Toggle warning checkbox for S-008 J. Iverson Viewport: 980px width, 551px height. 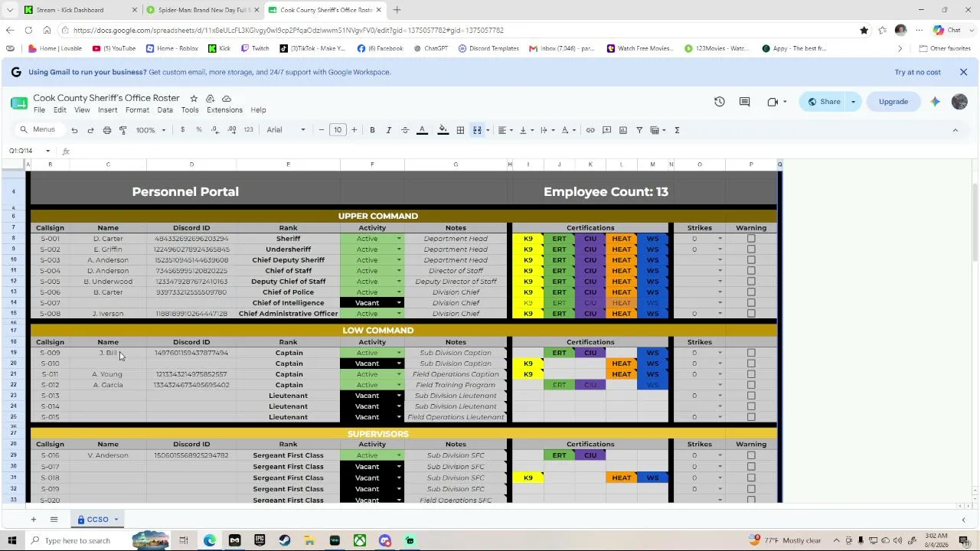751,314
